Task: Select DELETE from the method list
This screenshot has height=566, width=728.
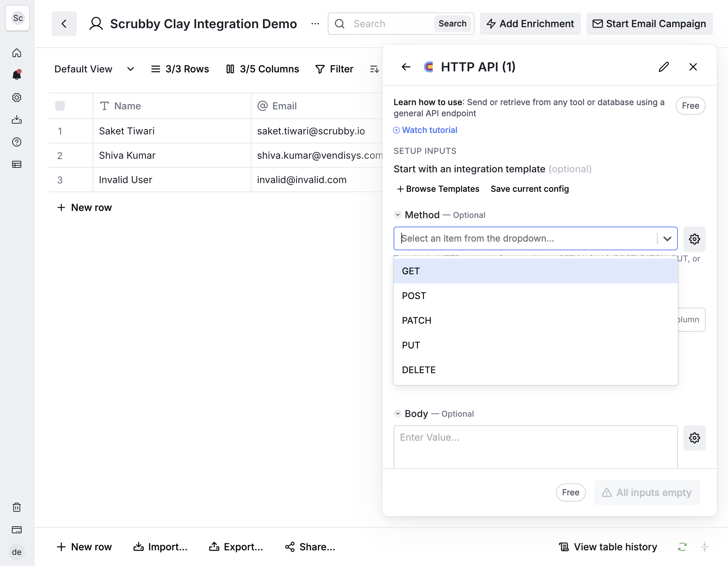Action: pyautogui.click(x=536, y=370)
